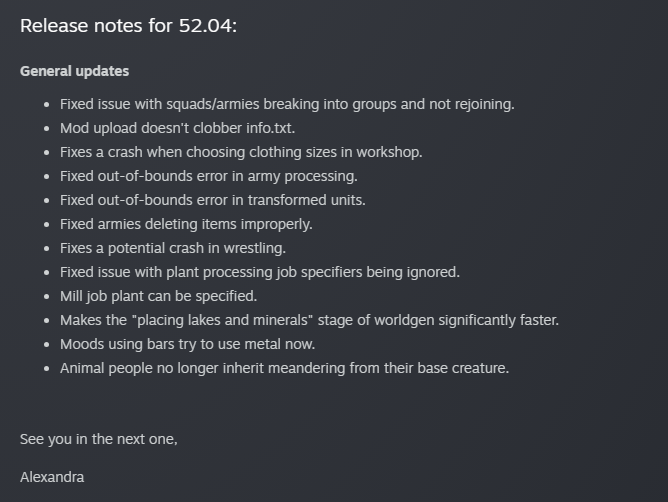Viewport: 668px width, 502px height.
Task: Select the worldgen lakes and minerals line
Action: 309,320
